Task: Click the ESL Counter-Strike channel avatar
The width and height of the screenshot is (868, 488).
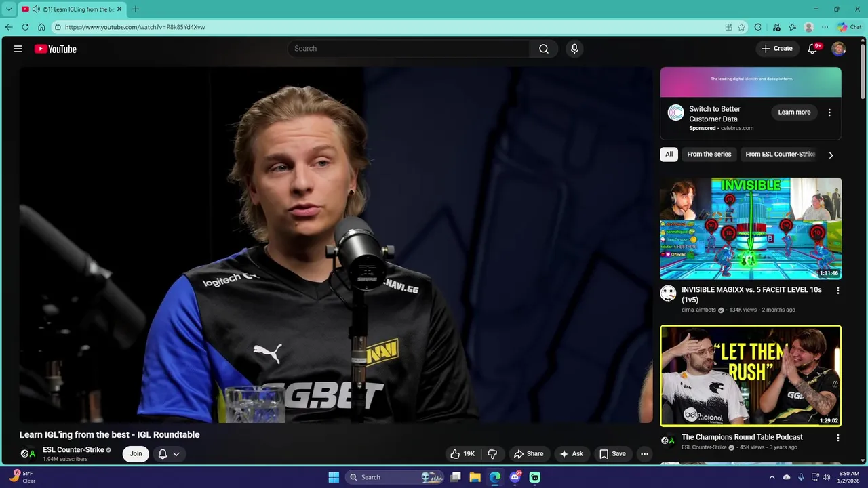Action: point(28,454)
